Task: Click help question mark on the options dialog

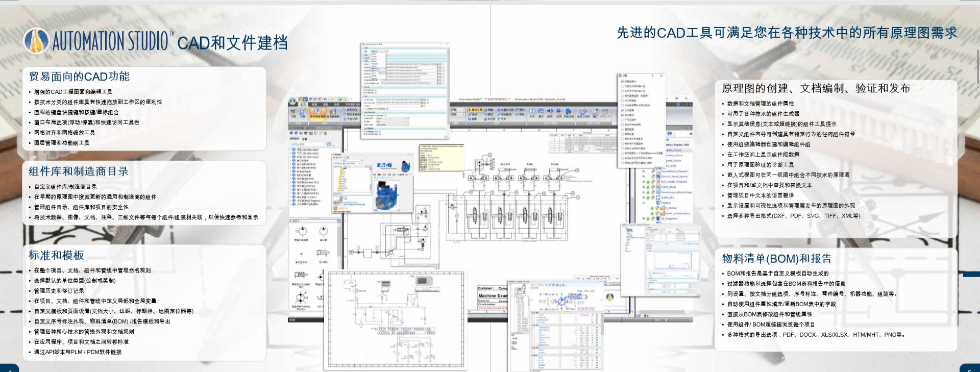Action: [x=652, y=75]
